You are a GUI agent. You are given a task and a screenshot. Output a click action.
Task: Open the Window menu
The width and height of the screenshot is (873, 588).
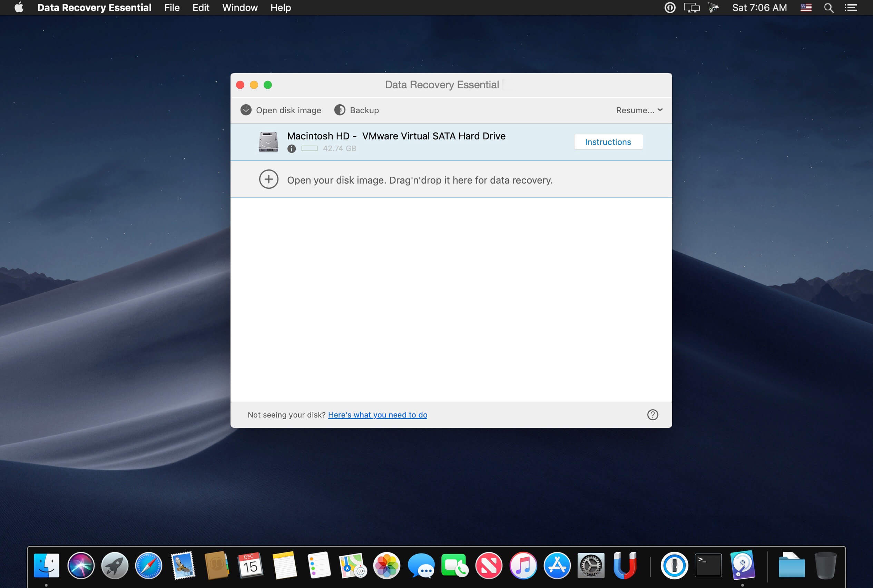pyautogui.click(x=239, y=8)
